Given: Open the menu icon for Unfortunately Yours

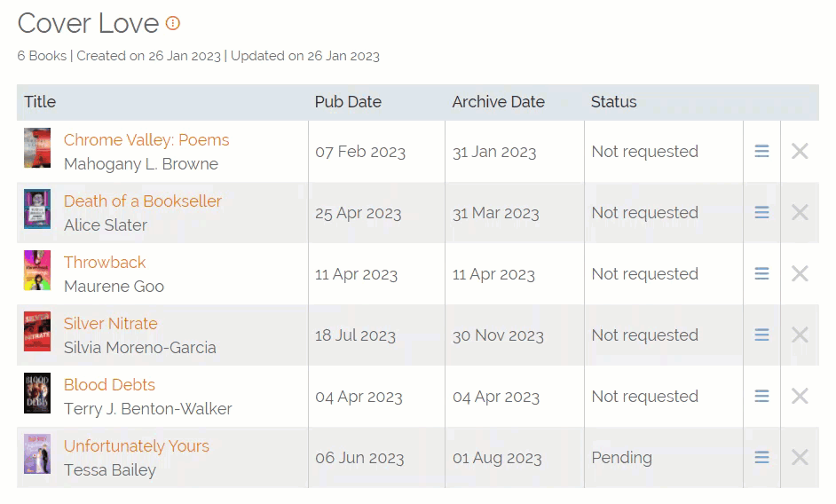Looking at the screenshot, I should [761, 458].
